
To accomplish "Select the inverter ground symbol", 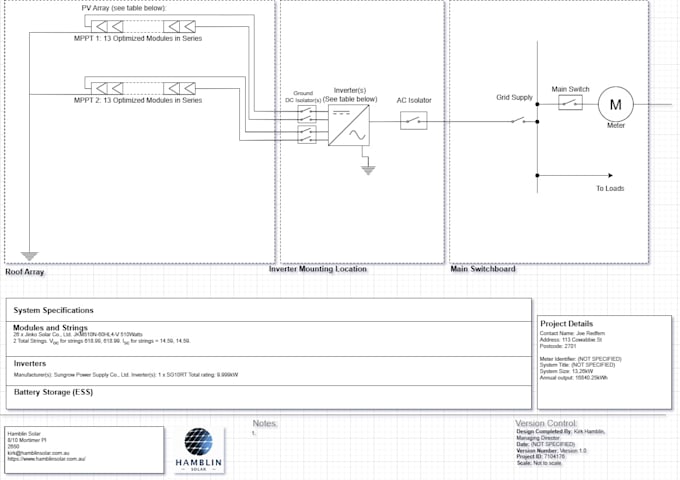I will (368, 170).
